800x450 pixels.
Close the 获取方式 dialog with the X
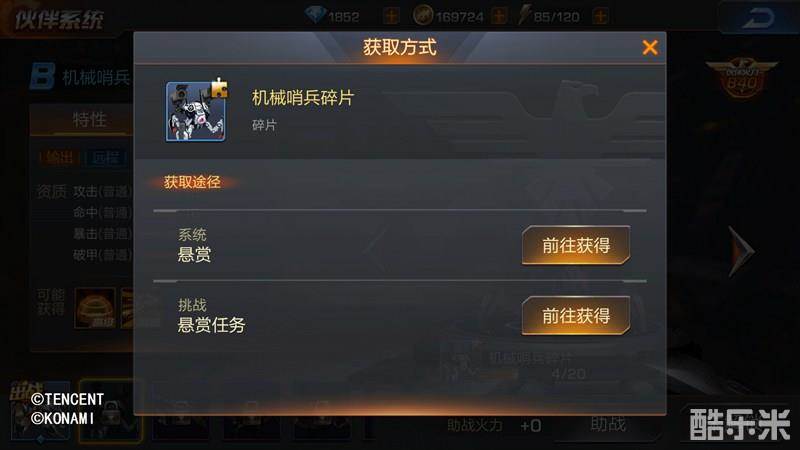(x=650, y=47)
